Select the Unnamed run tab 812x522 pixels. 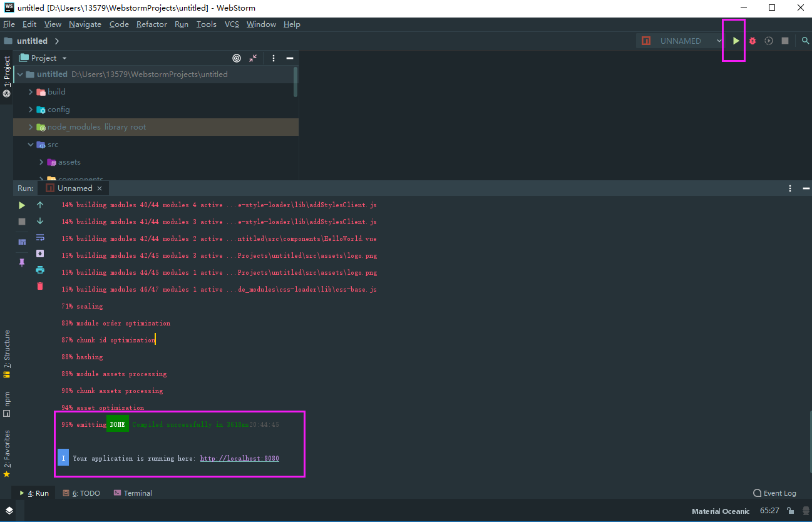pyautogui.click(x=74, y=188)
